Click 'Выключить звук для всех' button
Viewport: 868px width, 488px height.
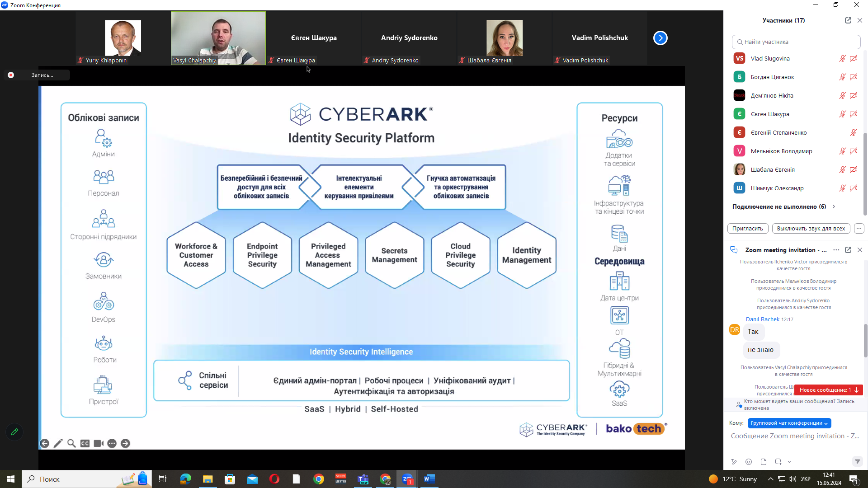(811, 228)
